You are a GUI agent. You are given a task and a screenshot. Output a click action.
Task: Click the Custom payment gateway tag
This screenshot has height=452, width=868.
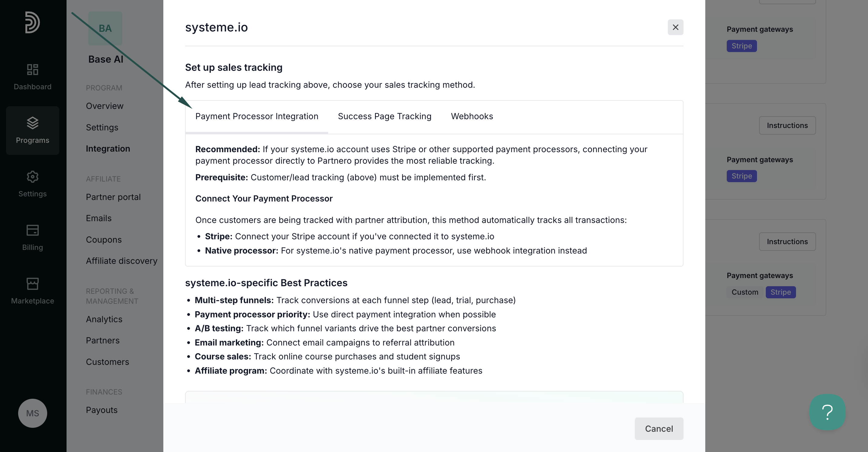click(745, 292)
